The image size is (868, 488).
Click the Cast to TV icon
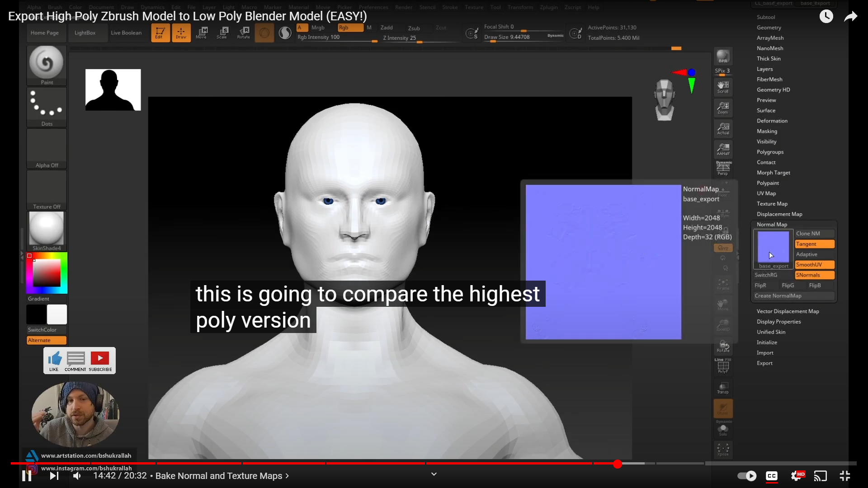point(820,476)
